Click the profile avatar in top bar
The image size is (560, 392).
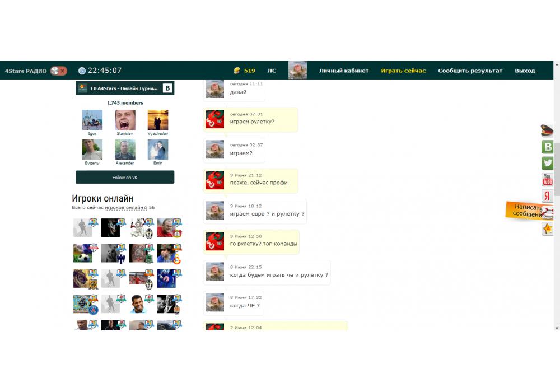[x=297, y=71]
